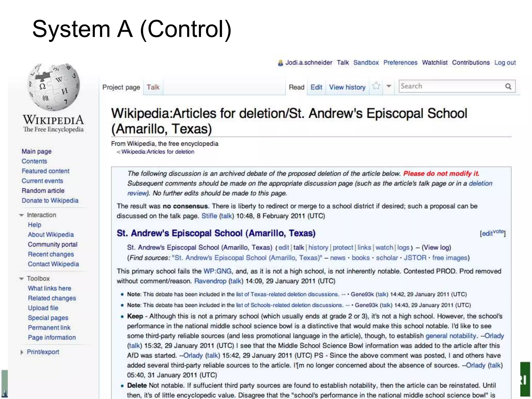Click the "no consensus" bold result text
The width and height of the screenshot is (532, 399).
(x=185, y=206)
